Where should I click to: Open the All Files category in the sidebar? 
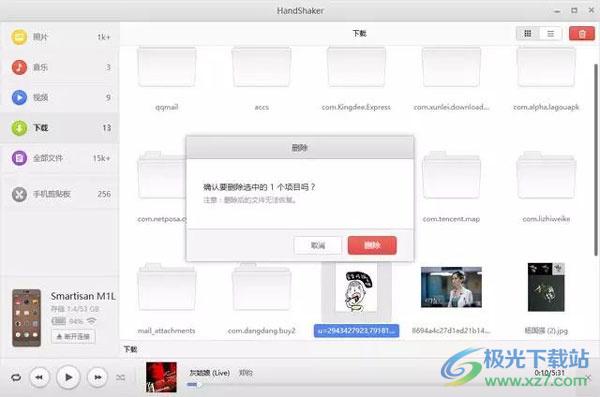click(60, 158)
